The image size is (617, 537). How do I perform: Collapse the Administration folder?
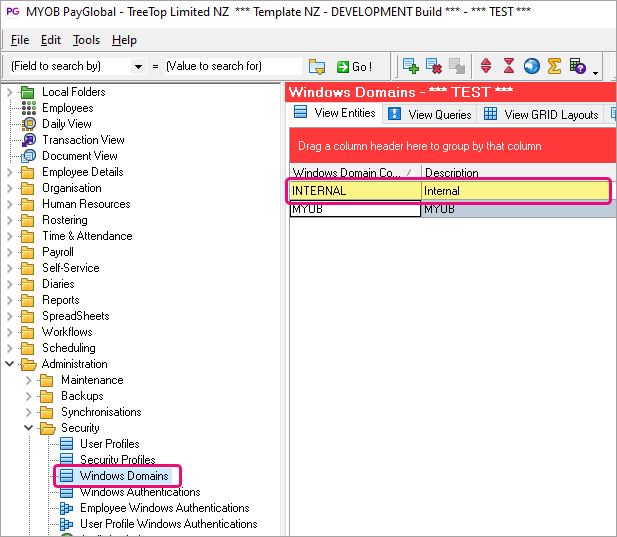pos(9,364)
